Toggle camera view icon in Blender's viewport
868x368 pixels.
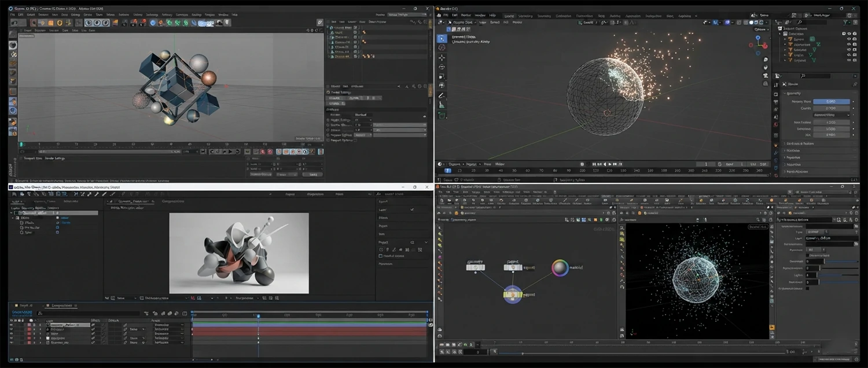766,75
